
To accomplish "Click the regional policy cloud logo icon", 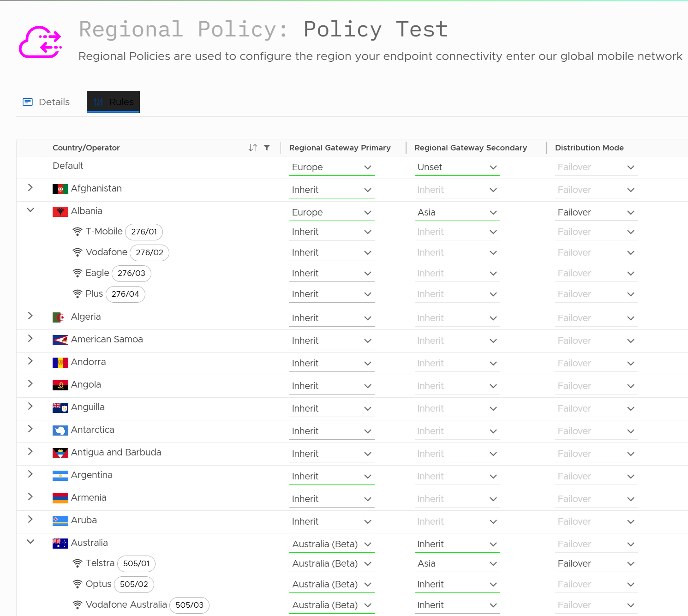I will point(40,42).
